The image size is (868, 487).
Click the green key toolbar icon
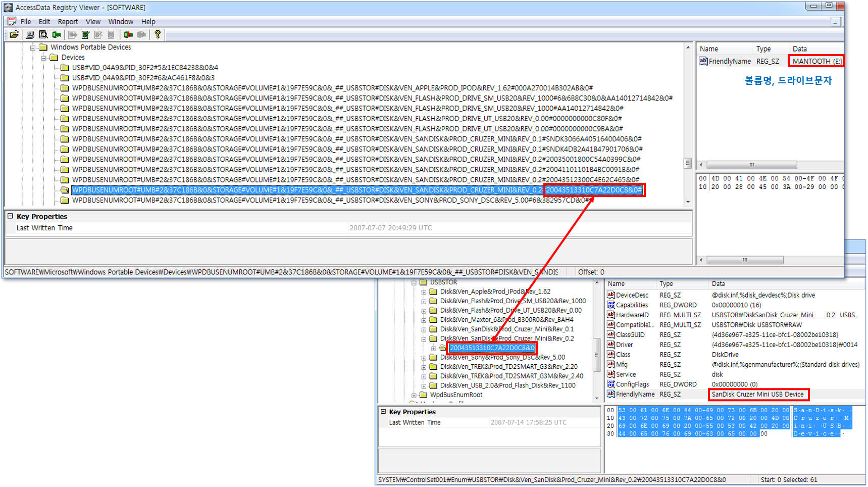57,34
